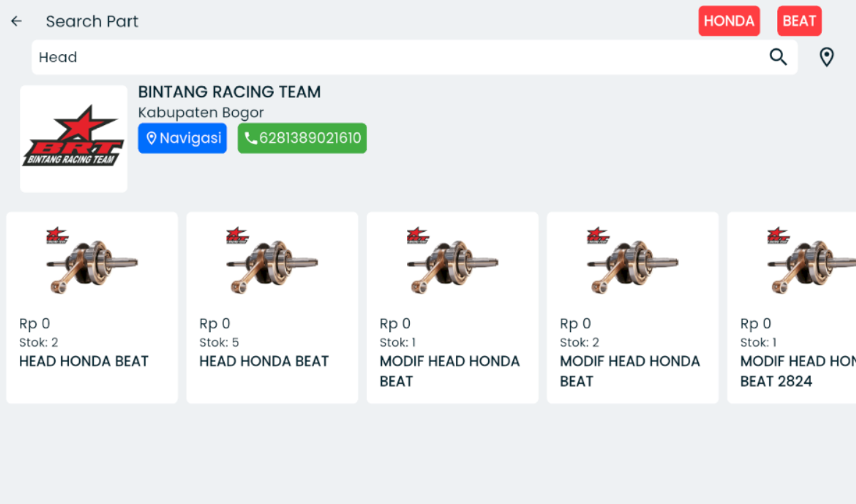Select the BEAT filter tag
This screenshot has width=856, height=504.
799,21
